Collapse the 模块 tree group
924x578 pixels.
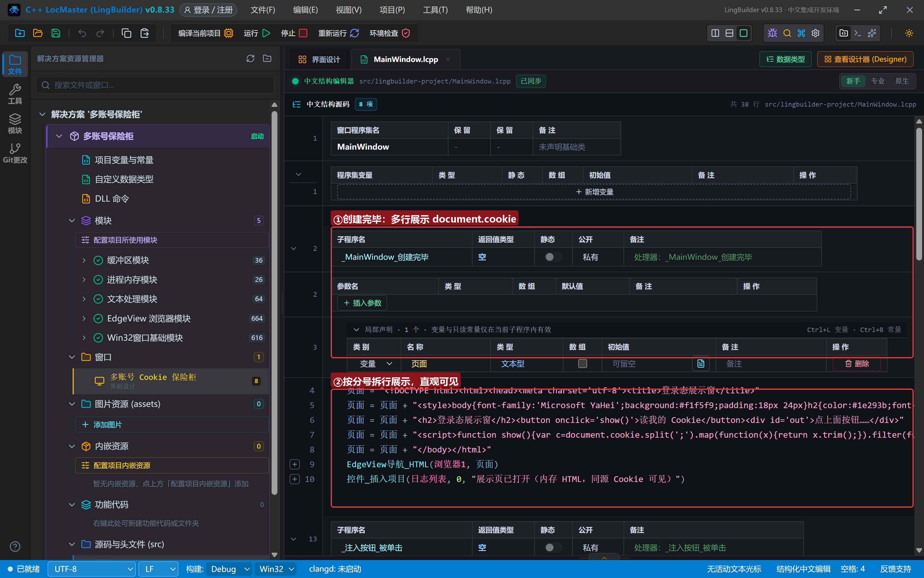pyautogui.click(x=72, y=221)
